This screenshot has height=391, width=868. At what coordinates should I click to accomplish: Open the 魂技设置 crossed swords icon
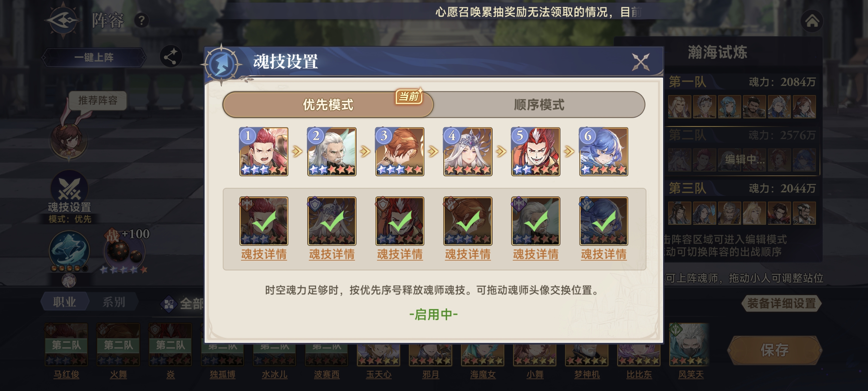(x=69, y=189)
